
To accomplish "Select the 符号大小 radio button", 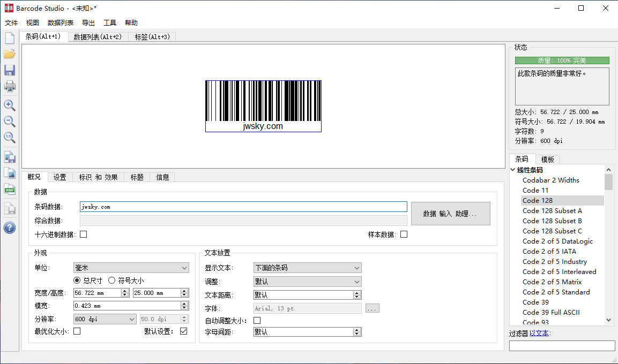I will tap(112, 280).
